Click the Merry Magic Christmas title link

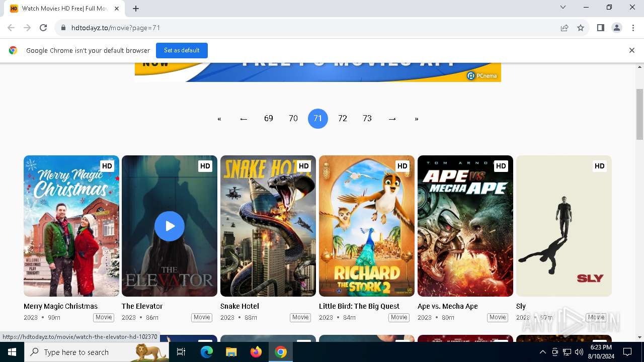point(60,306)
